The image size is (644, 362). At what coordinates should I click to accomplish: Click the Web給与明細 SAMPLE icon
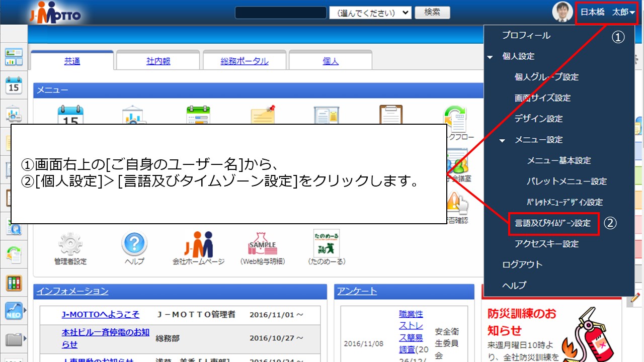(x=262, y=244)
